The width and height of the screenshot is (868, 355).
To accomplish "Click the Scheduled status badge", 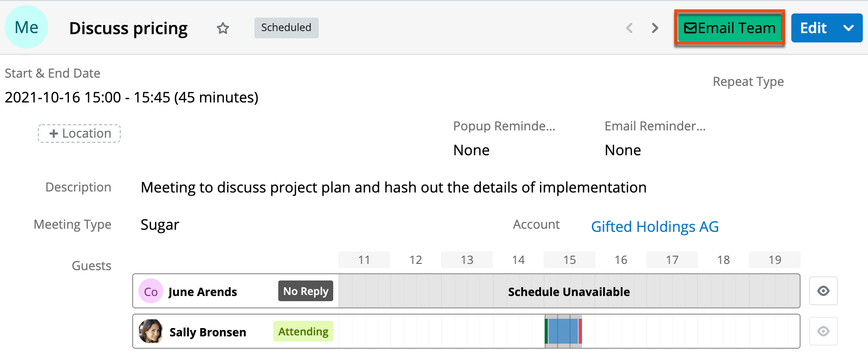I will click(x=286, y=27).
